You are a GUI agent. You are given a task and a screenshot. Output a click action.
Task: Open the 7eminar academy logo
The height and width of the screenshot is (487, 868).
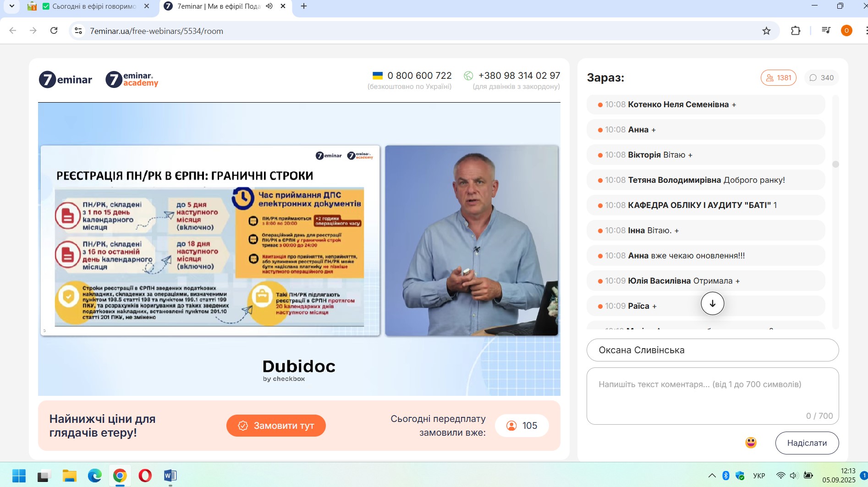point(132,79)
